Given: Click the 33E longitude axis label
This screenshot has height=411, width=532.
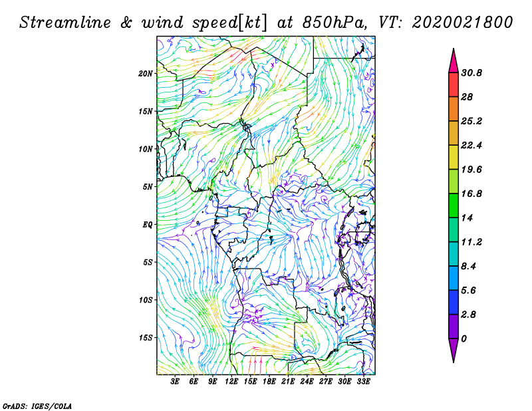Looking at the screenshot, I should click(364, 382).
